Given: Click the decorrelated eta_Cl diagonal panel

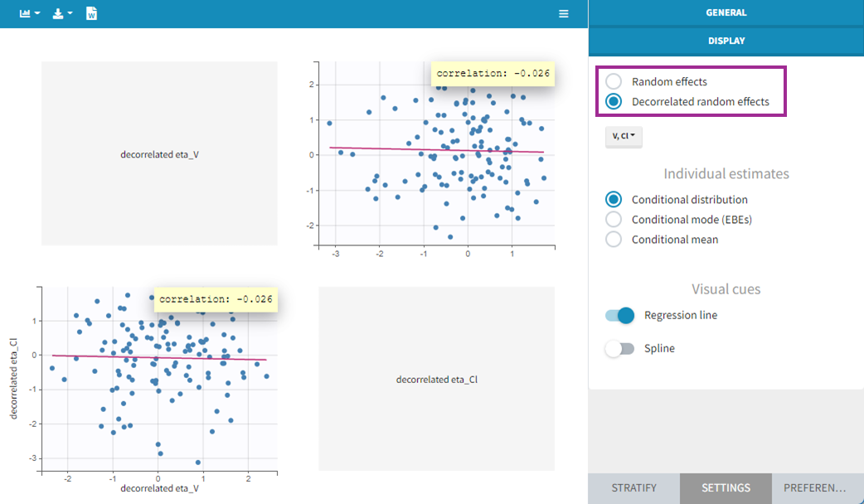Looking at the screenshot, I should point(436,380).
